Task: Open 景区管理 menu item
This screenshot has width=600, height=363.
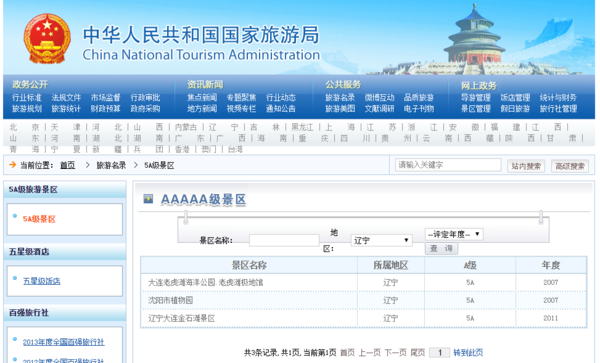Action: click(476, 109)
